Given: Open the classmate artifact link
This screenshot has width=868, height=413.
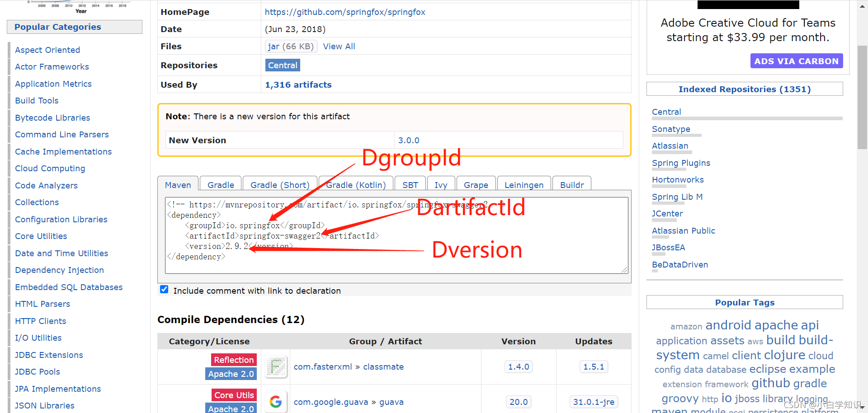Looking at the screenshot, I should 383,367.
